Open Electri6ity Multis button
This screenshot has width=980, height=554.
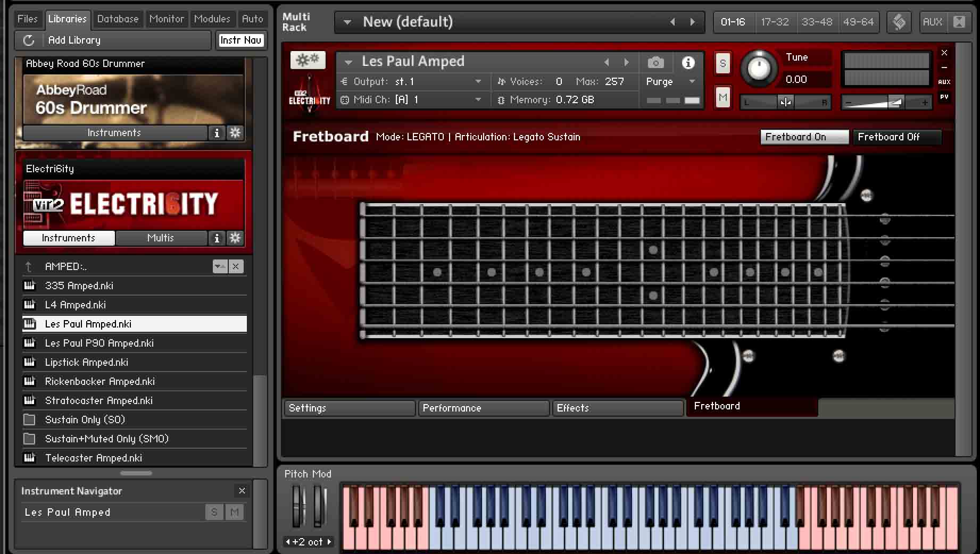(161, 238)
